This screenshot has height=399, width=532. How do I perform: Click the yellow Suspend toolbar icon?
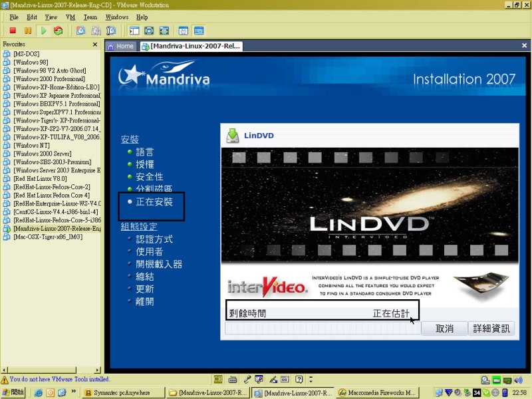tap(28, 31)
